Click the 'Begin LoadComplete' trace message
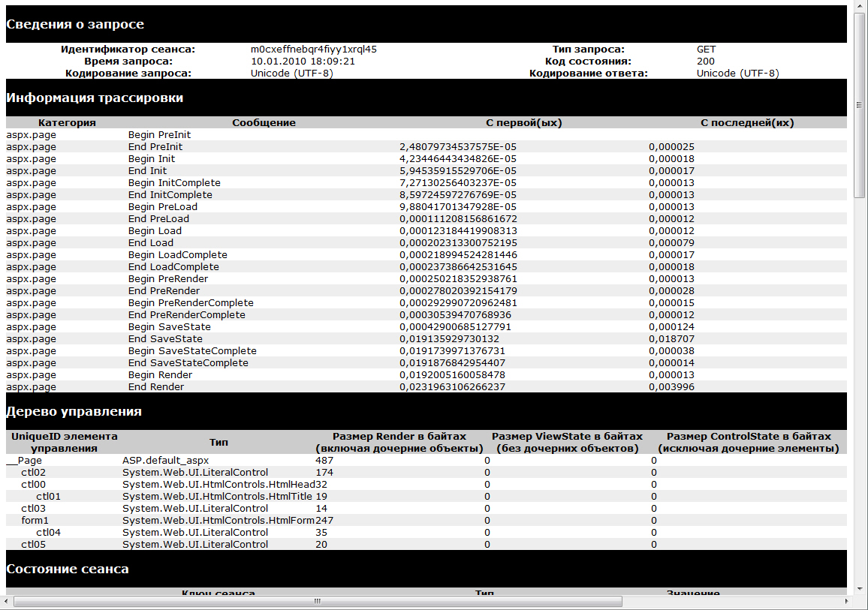The width and height of the screenshot is (868, 610). click(178, 256)
